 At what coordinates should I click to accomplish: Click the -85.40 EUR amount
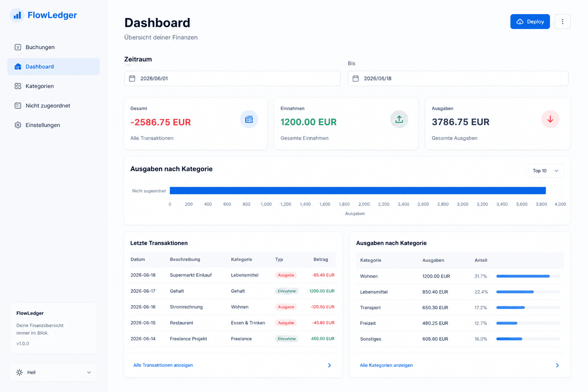coord(323,275)
